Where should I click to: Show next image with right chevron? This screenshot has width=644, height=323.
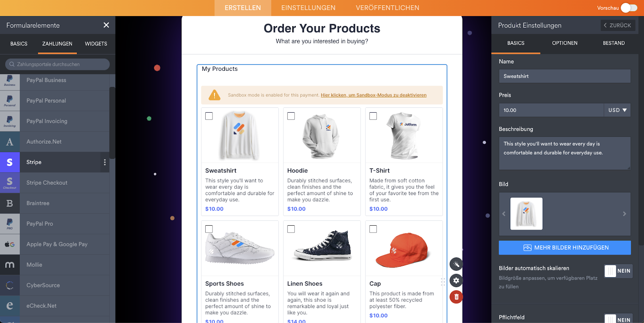624,214
